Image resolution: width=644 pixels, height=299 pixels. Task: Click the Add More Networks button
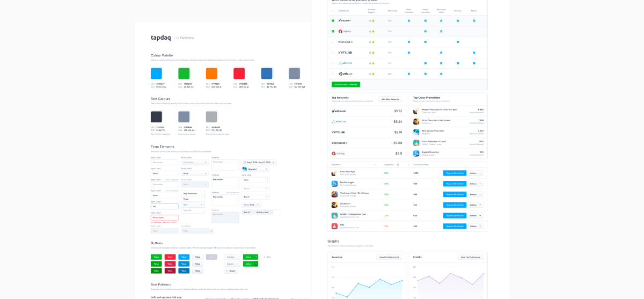(x=390, y=99)
